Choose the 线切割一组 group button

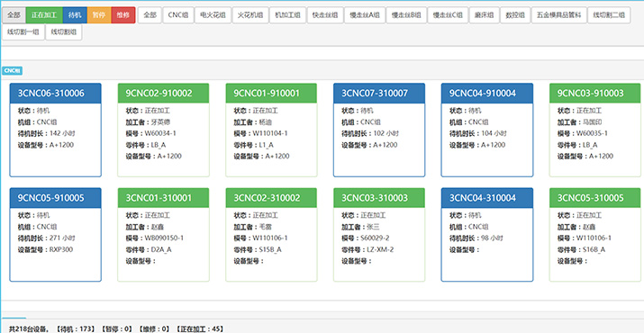(23, 32)
